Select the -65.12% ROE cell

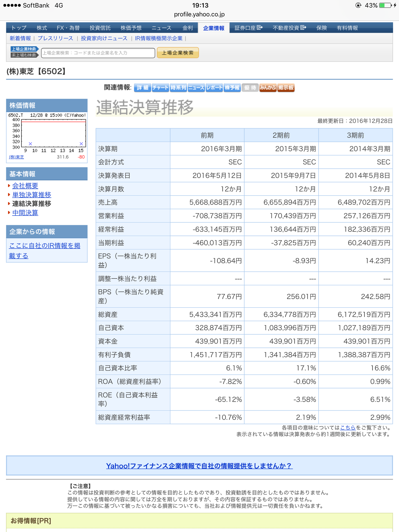click(x=207, y=400)
